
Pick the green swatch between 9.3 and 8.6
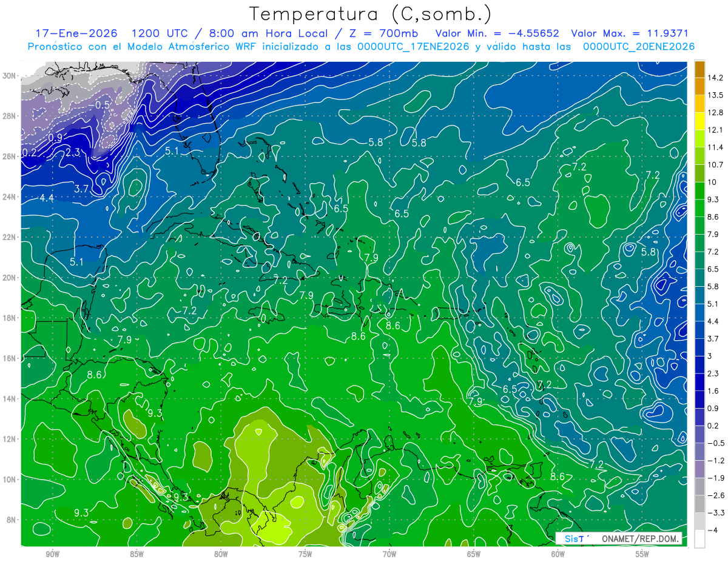point(699,208)
